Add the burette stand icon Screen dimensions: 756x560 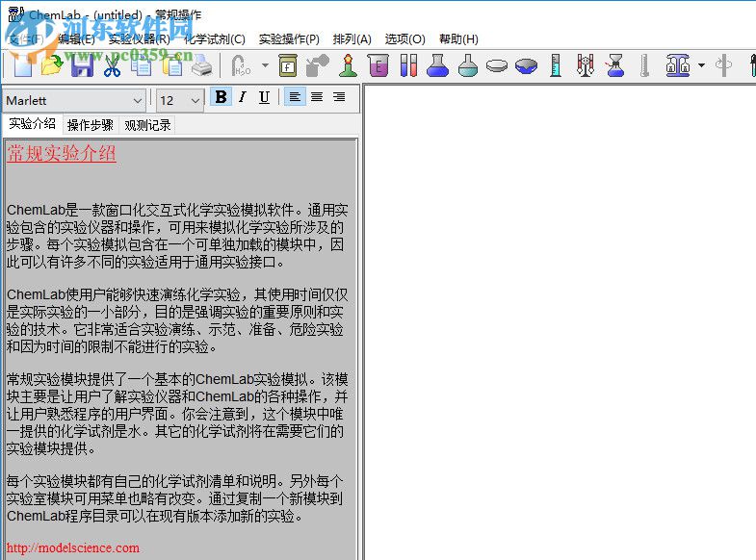tap(586, 66)
